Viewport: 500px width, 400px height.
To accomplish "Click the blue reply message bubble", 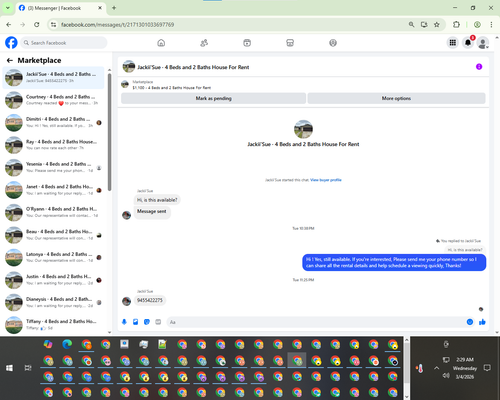I will click(394, 262).
